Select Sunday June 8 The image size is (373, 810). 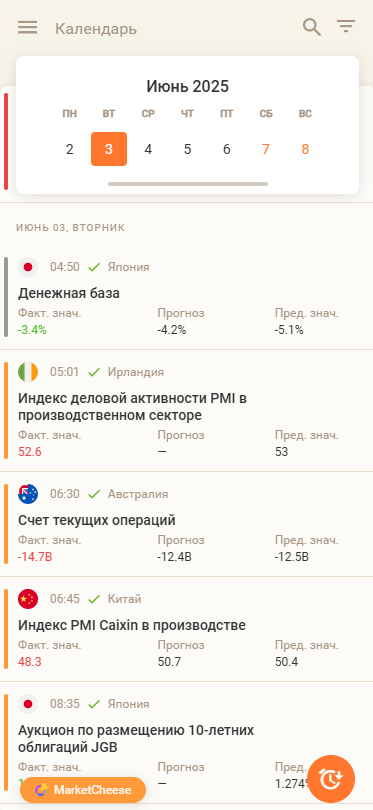pos(305,149)
